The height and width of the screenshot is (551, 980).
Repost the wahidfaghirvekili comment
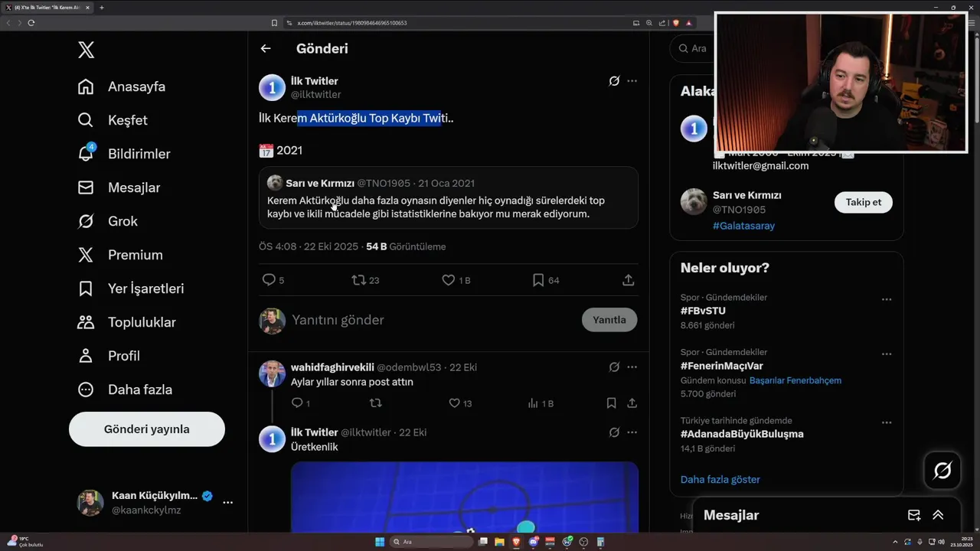375,403
